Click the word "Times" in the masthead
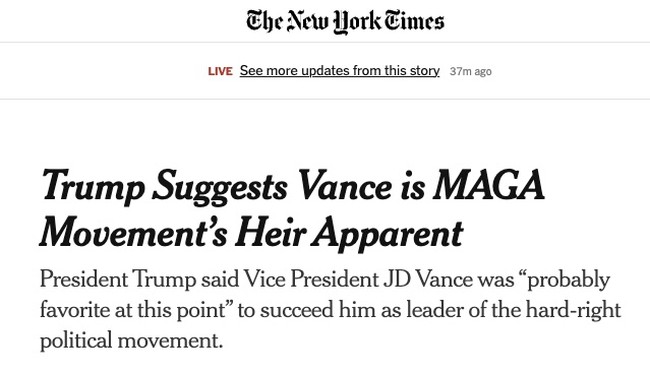 click(414, 21)
